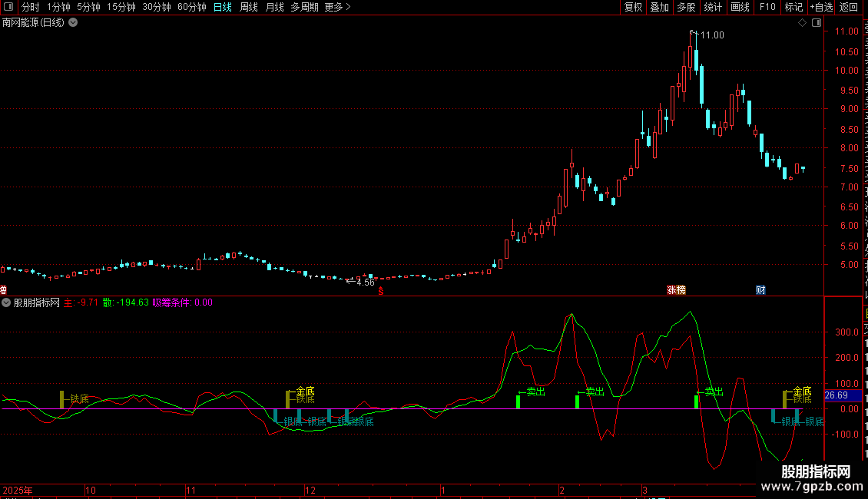The width and height of the screenshot is (868, 499).
Task: Open the 复权 adjustment menu
Action: (633, 7)
